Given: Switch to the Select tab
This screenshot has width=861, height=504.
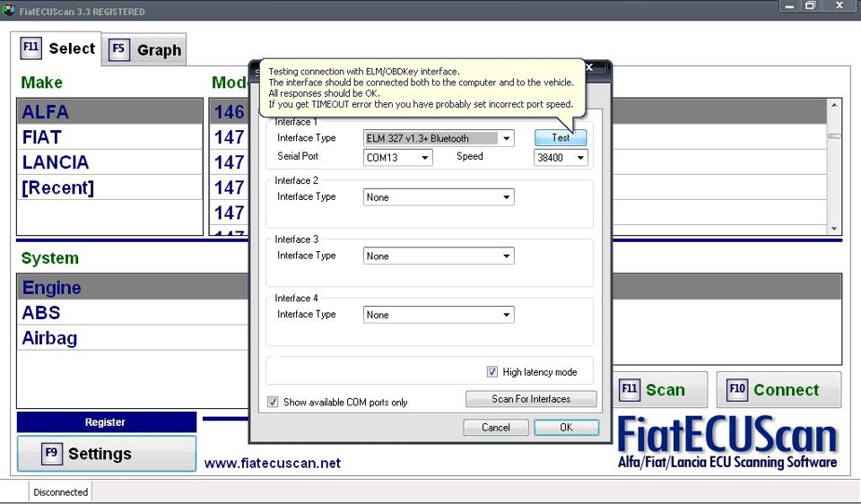Looking at the screenshot, I should pos(58,48).
